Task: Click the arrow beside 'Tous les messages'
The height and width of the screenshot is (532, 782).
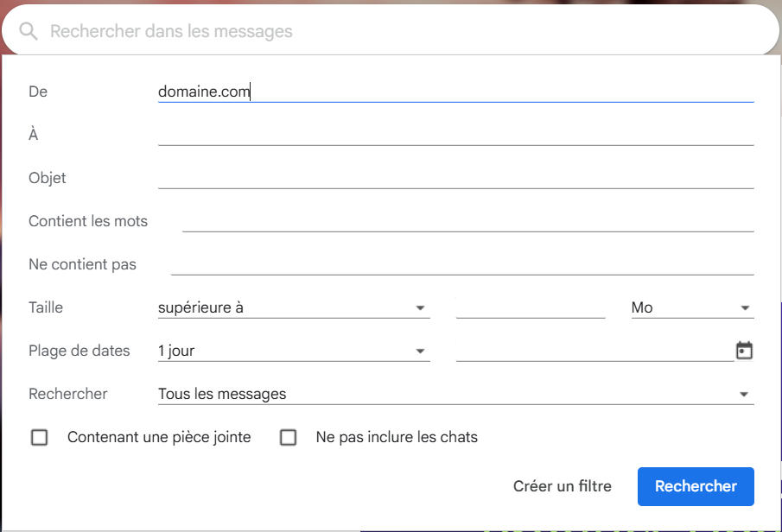Action: (x=744, y=394)
